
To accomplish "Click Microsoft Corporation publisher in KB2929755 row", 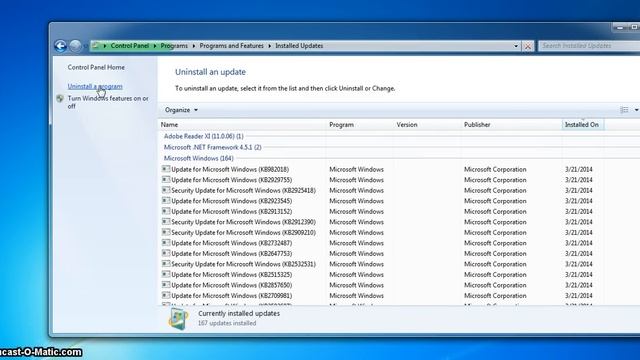I will click(495, 180).
